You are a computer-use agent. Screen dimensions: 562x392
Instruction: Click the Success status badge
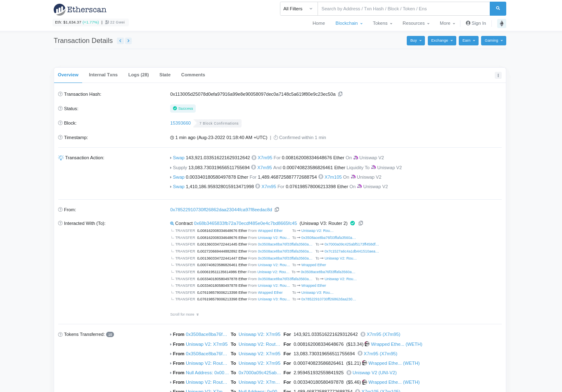(x=183, y=109)
